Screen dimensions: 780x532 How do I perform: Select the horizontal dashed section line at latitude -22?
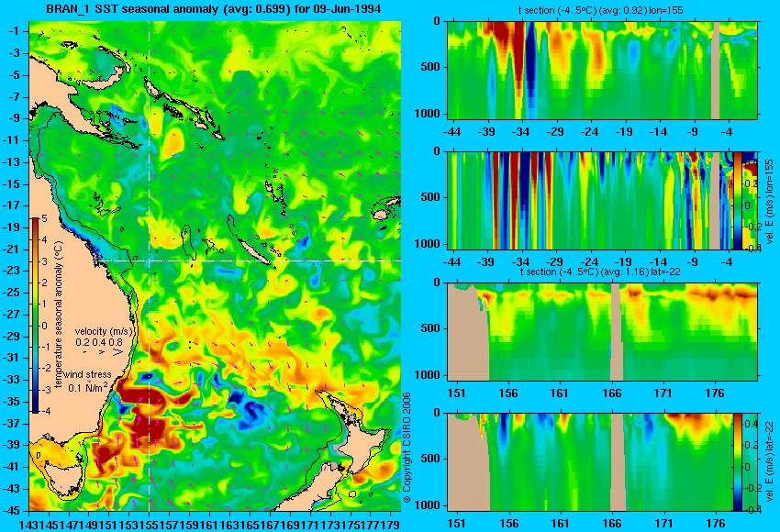tap(250, 260)
